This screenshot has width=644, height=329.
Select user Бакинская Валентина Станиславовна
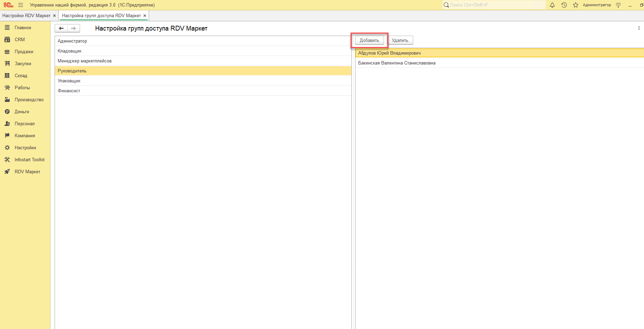(500, 63)
